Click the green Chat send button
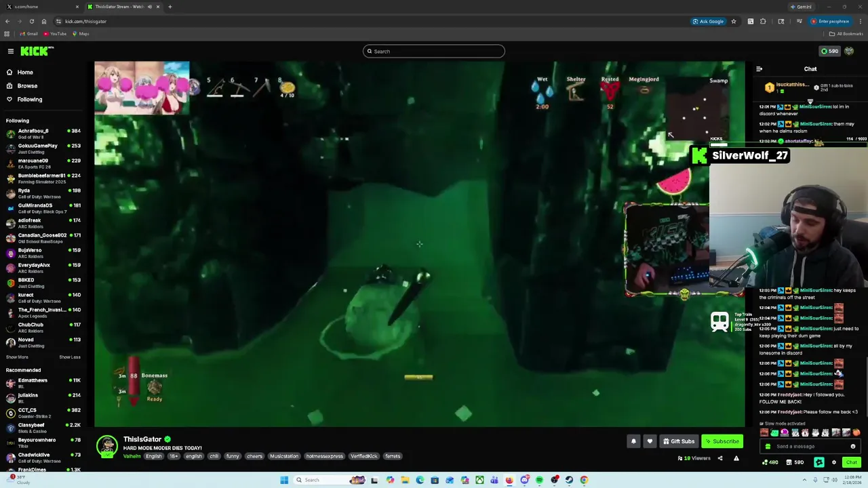This screenshot has width=868, height=488. tap(851, 462)
